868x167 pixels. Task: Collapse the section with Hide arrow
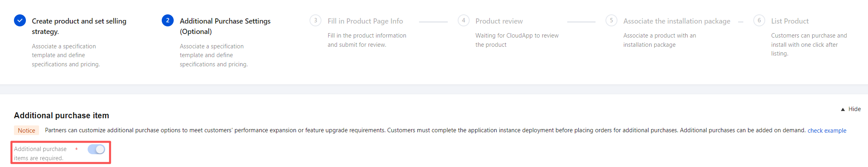(x=850, y=109)
